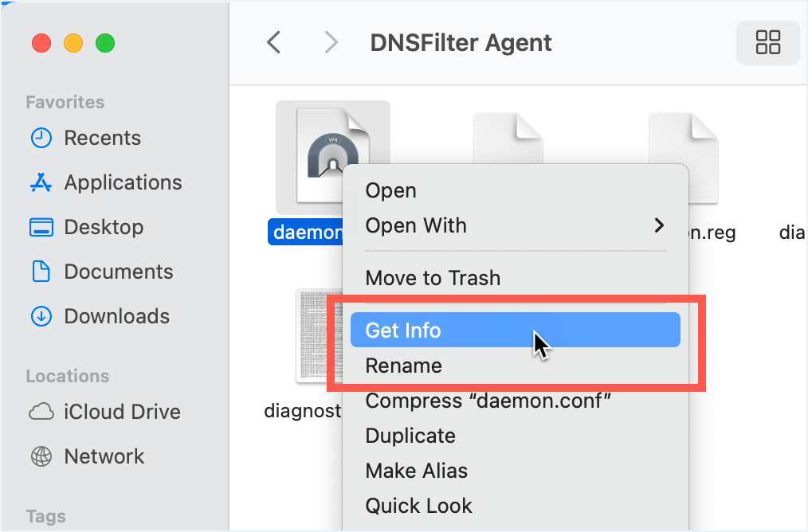Click the iCloud Drive cloud icon
The image size is (808, 532).
click(41, 412)
